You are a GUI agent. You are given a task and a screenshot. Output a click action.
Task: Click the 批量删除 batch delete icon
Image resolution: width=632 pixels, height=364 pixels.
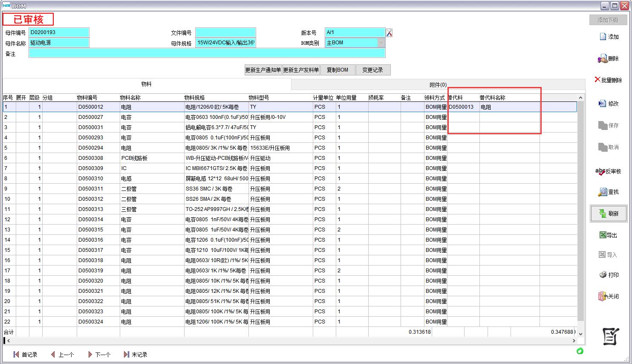click(x=597, y=80)
